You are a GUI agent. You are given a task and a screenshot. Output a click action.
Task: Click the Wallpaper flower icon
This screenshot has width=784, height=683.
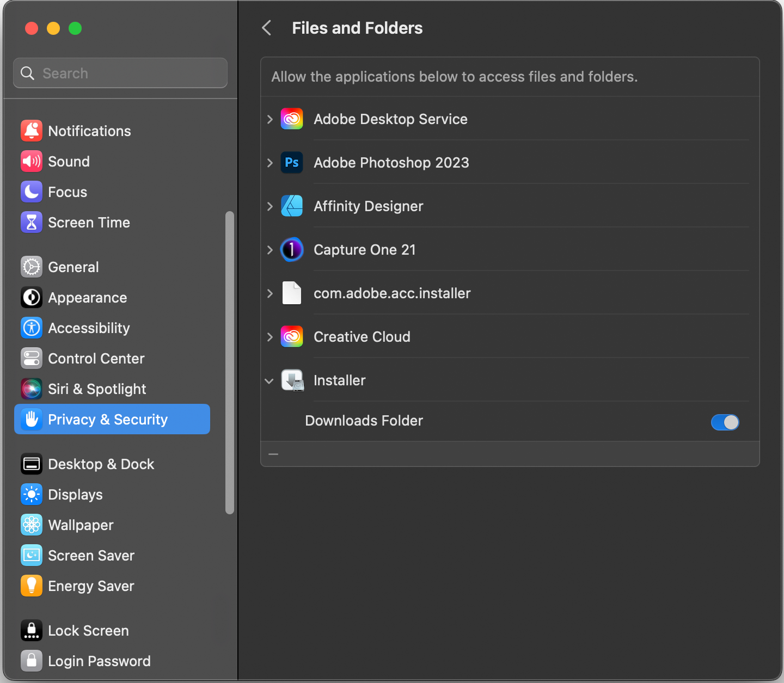click(x=32, y=525)
